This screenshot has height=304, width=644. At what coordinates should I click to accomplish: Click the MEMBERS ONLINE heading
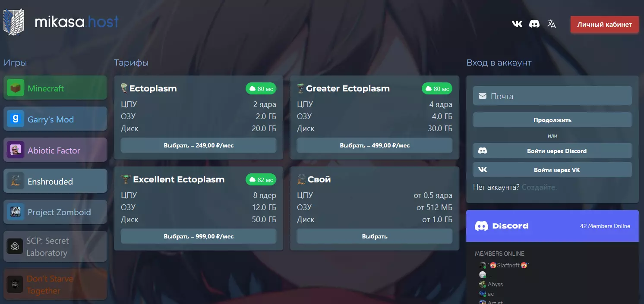[499, 254]
